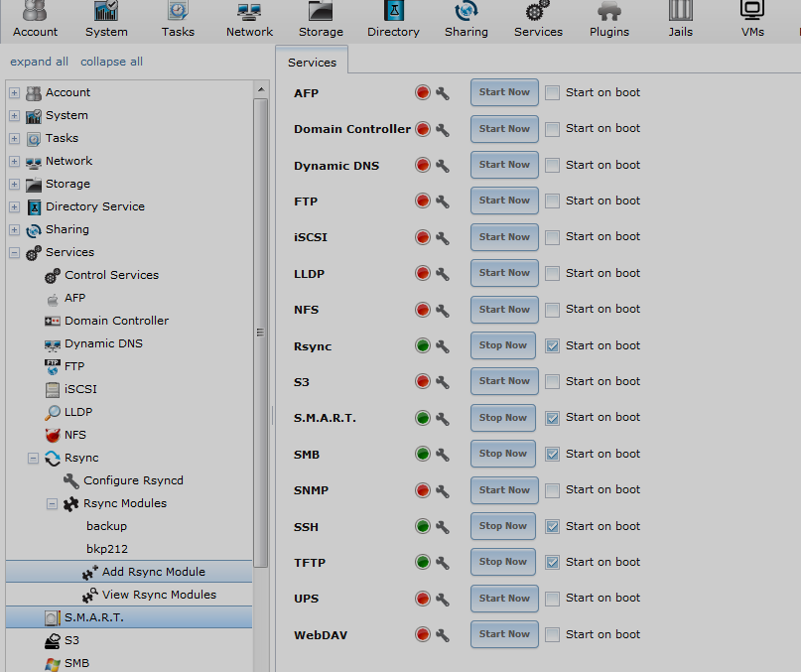The image size is (801, 672).
Task: Open Tasks from the top toolbar
Action: click(178, 20)
